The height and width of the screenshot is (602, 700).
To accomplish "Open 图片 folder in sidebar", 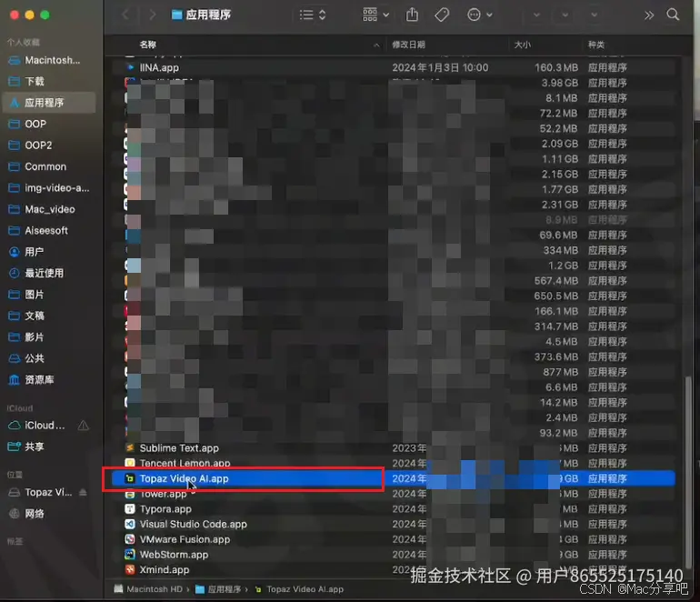I will tap(49, 295).
